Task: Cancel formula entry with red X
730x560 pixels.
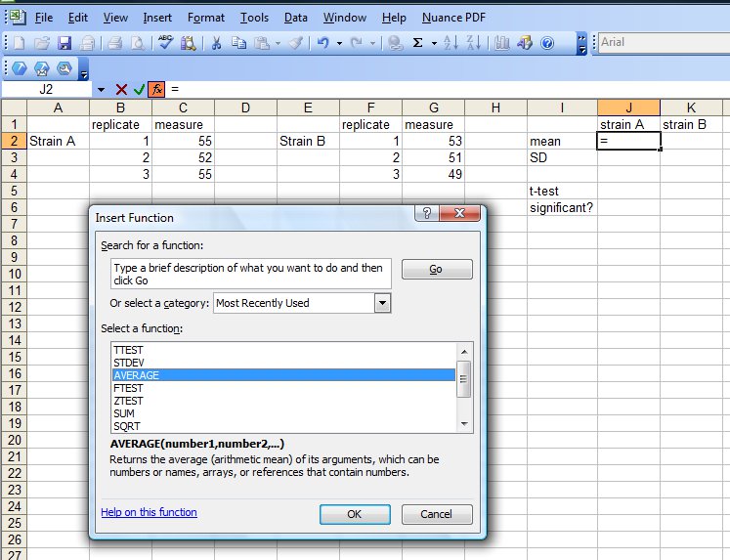Action: click(121, 89)
